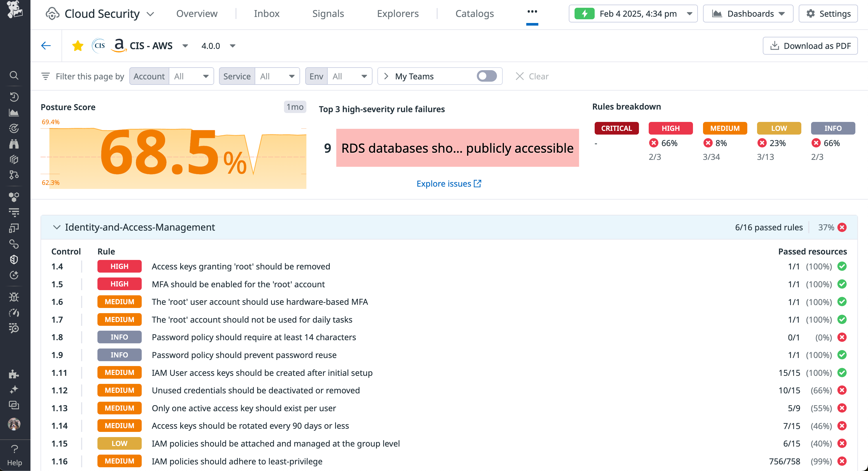
Task: Open the Bits AI sparkles icon
Action: 14,389
